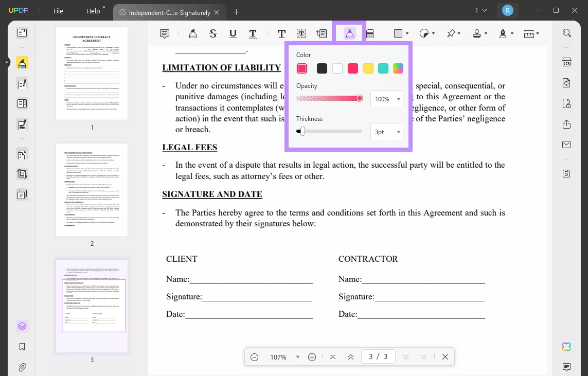Screen dimensions: 588x376
Task: Open page 1 thumbnail
Action: [x=92, y=74]
